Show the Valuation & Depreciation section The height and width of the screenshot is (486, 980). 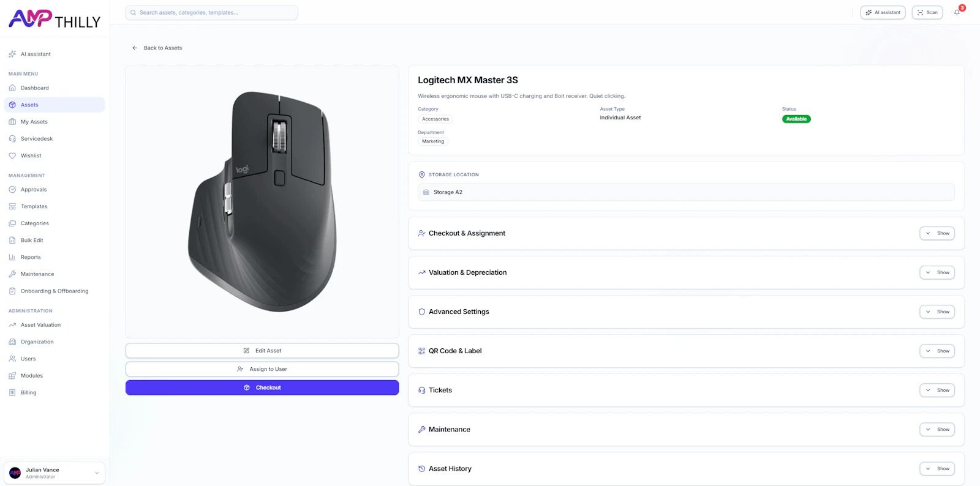937,272
